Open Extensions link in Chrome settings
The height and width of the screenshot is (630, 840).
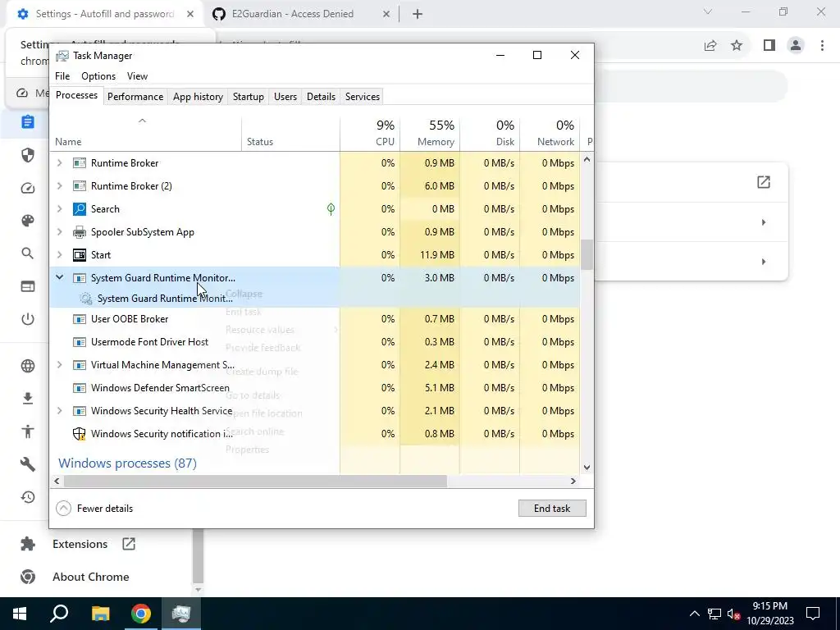78,544
